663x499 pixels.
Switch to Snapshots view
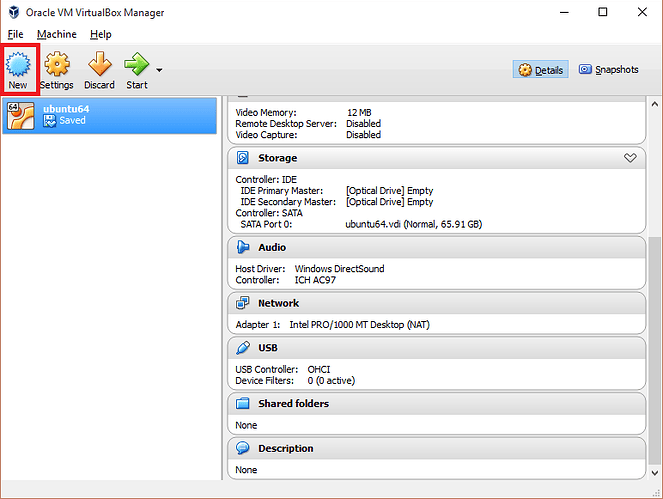[x=608, y=69]
